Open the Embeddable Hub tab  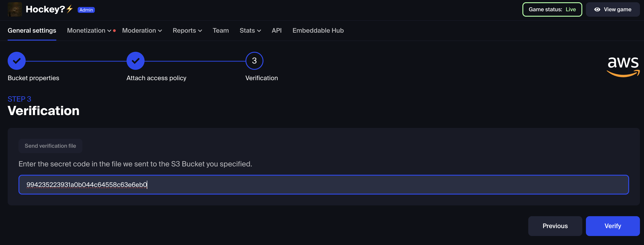point(318,30)
